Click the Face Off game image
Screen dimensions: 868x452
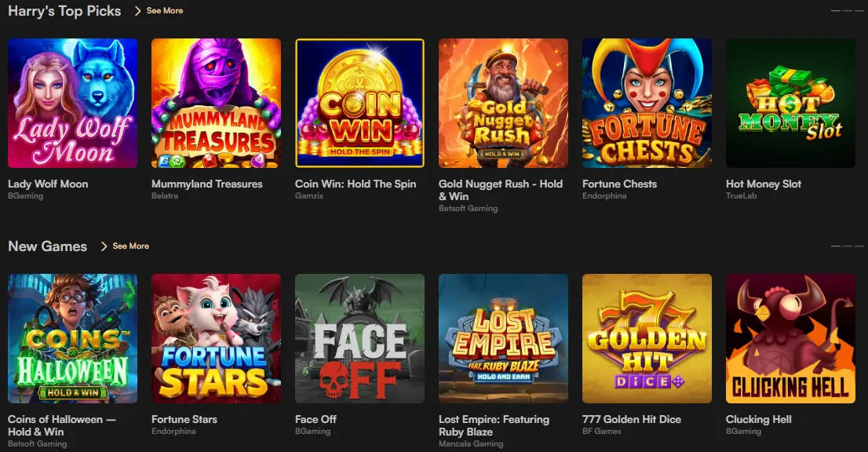click(x=359, y=338)
